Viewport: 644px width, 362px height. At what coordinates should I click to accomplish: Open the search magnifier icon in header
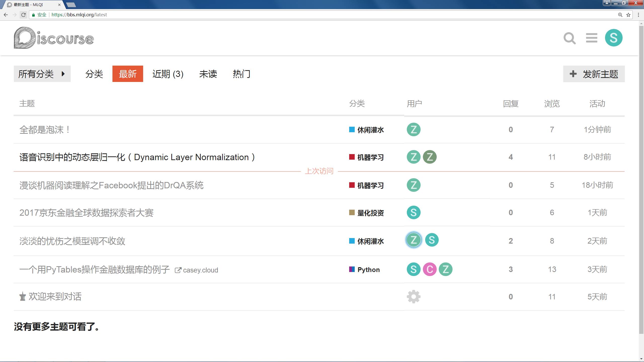coord(570,38)
